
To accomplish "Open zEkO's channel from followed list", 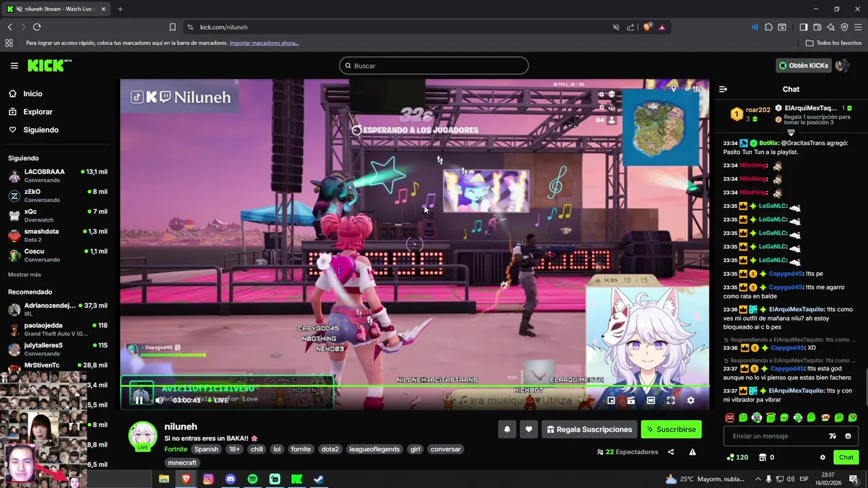I will [58, 195].
